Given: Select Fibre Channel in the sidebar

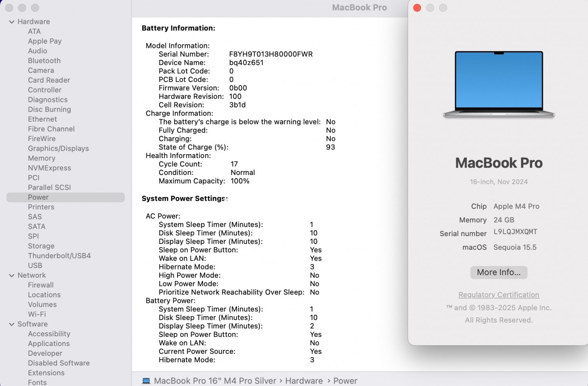Looking at the screenshot, I should point(51,129).
